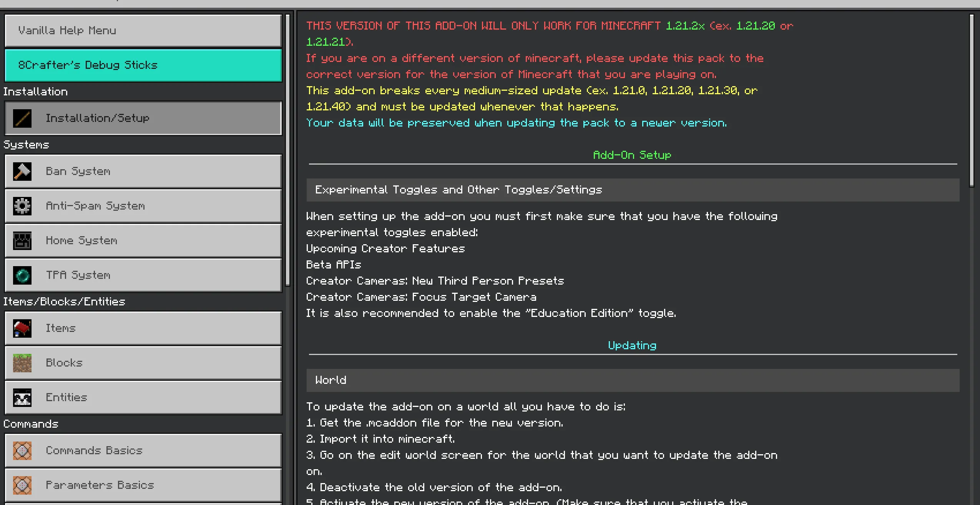The width and height of the screenshot is (980, 505).
Task: Click the Creator Cameras: Focus Target Camera line
Action: pos(421,297)
